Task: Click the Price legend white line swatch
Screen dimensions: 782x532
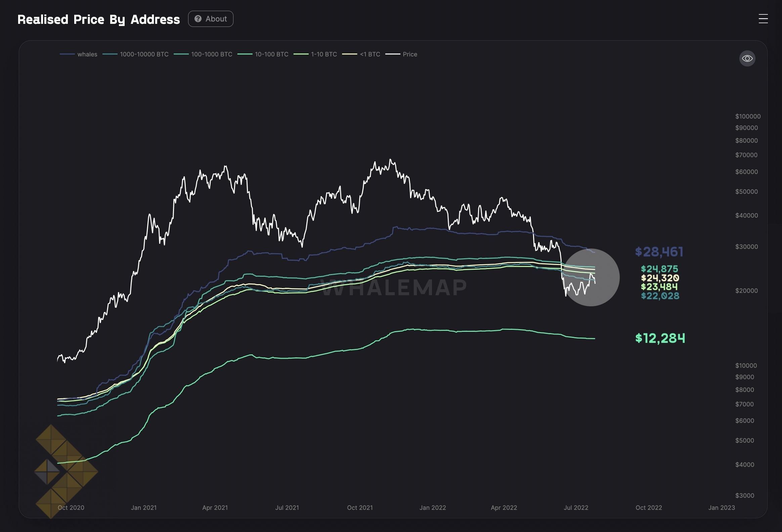Action: click(393, 54)
